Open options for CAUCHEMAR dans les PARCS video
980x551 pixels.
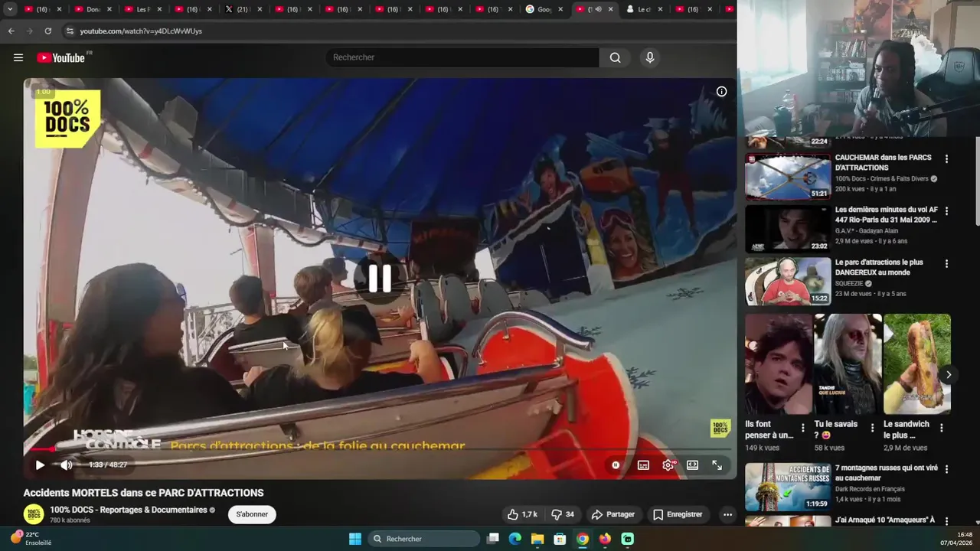[946, 159]
